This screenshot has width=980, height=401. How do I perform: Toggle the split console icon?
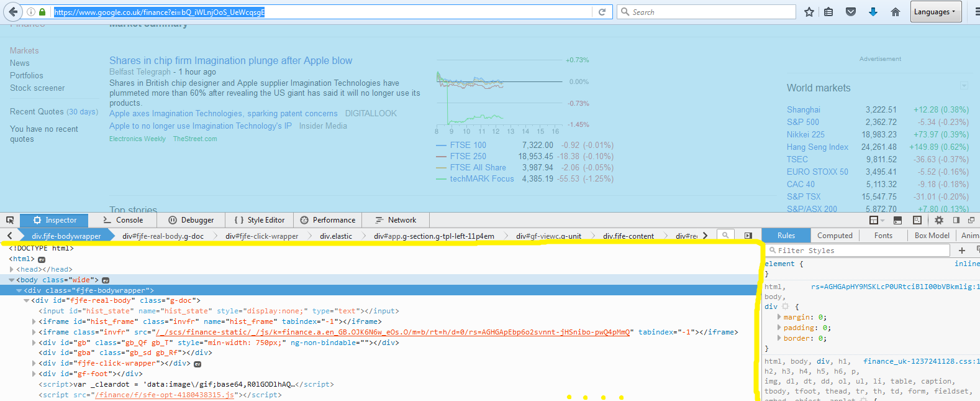tap(897, 220)
